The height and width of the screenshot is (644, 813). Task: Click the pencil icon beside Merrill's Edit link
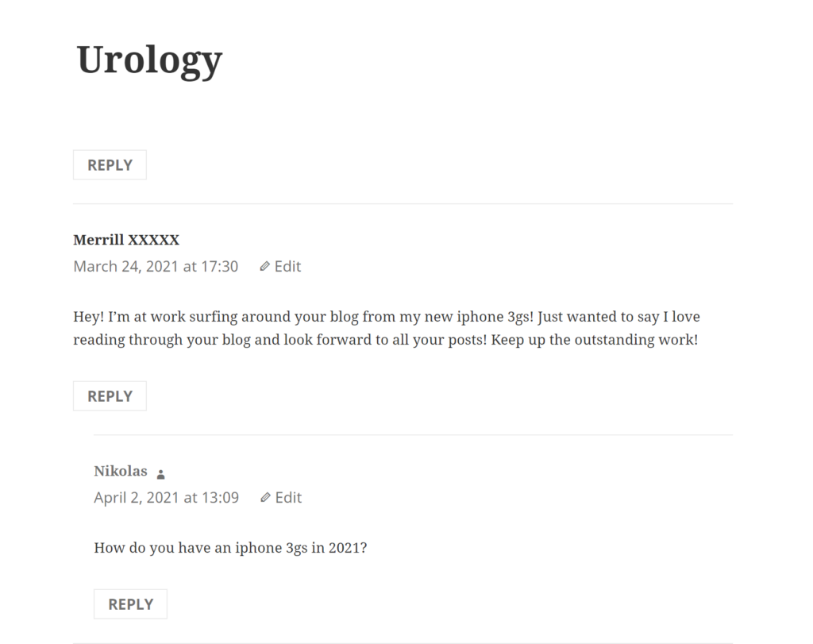click(265, 267)
